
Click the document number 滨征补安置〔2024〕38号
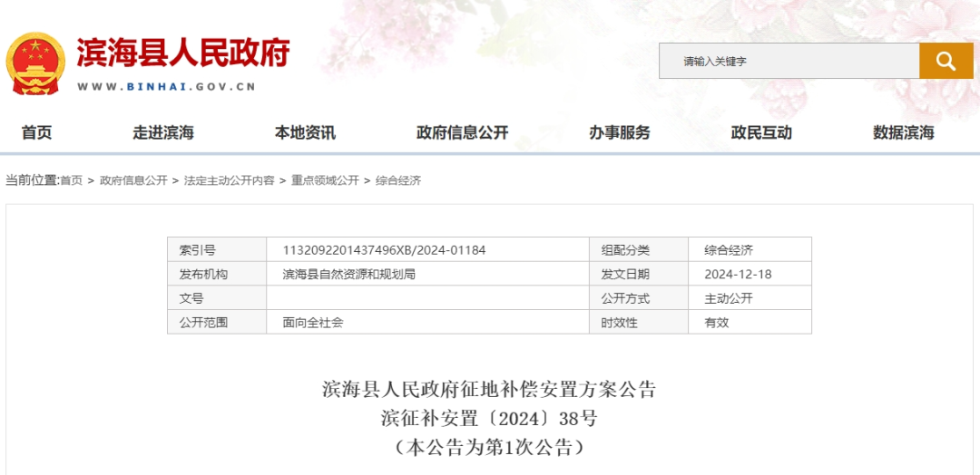[489, 418]
